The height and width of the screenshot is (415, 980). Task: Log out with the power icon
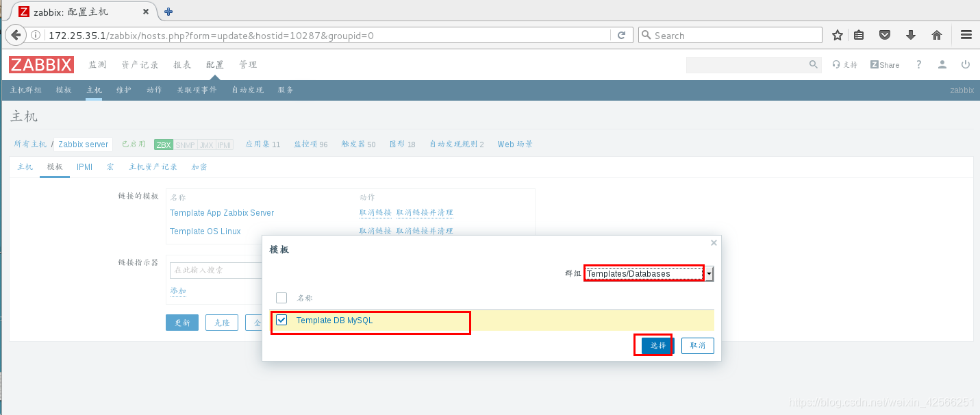[966, 64]
